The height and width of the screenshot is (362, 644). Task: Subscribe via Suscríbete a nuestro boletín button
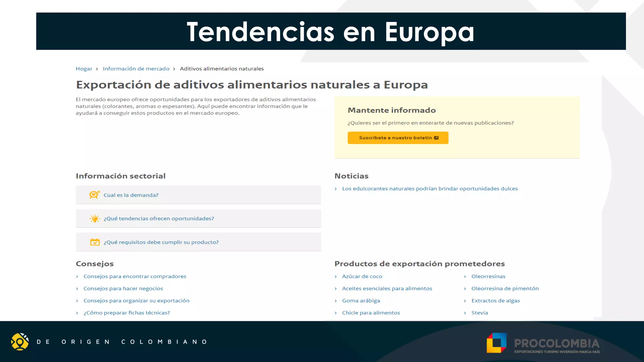pos(398,138)
